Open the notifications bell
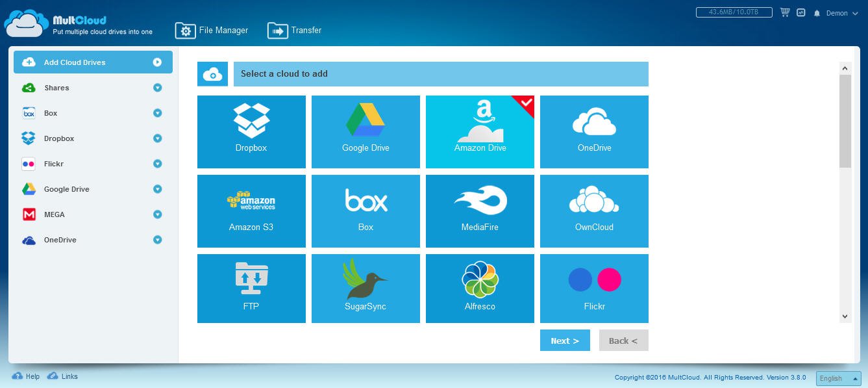868x388 pixels. coord(817,13)
